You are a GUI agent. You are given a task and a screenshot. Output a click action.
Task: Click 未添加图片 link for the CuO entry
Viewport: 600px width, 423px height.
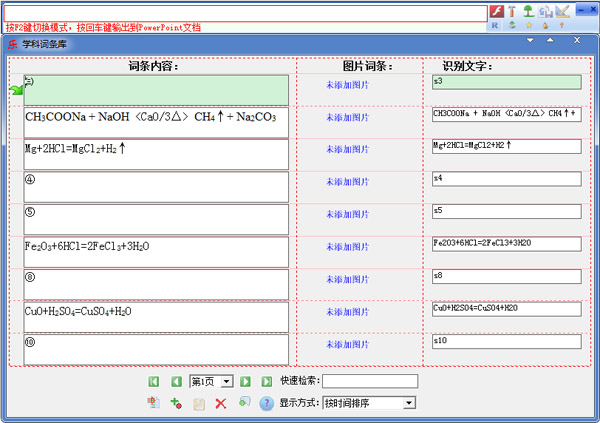click(x=347, y=311)
